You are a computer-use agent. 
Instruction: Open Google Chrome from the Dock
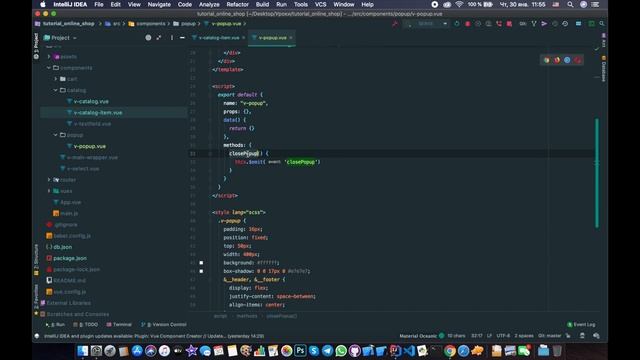[450, 351]
